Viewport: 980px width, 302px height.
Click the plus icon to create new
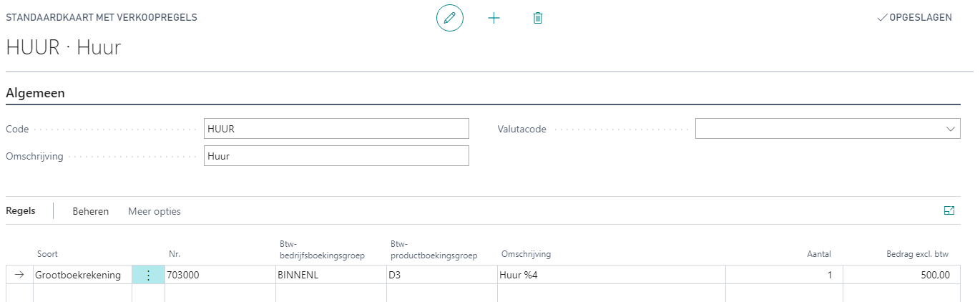click(x=494, y=18)
